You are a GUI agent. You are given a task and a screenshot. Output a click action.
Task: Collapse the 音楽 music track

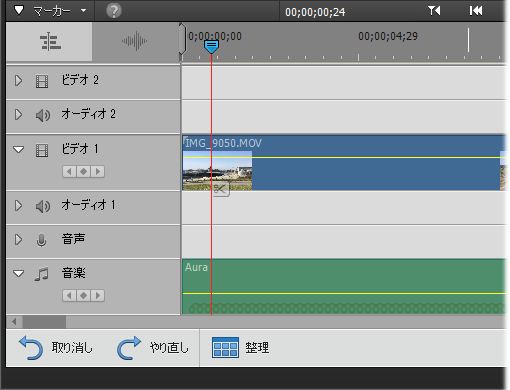pyautogui.click(x=18, y=274)
